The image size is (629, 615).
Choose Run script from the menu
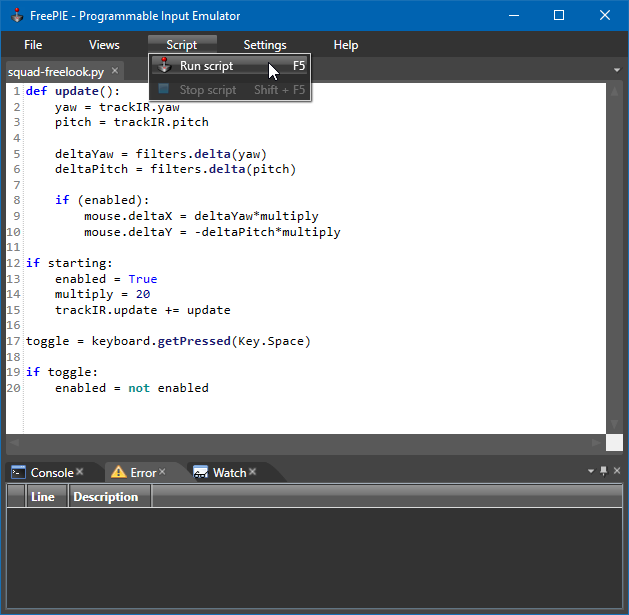point(229,65)
